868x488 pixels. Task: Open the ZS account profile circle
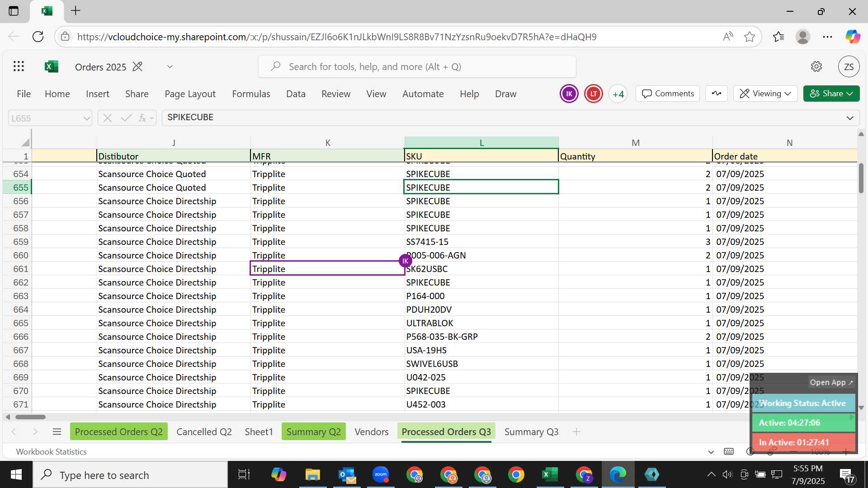pyautogui.click(x=849, y=67)
